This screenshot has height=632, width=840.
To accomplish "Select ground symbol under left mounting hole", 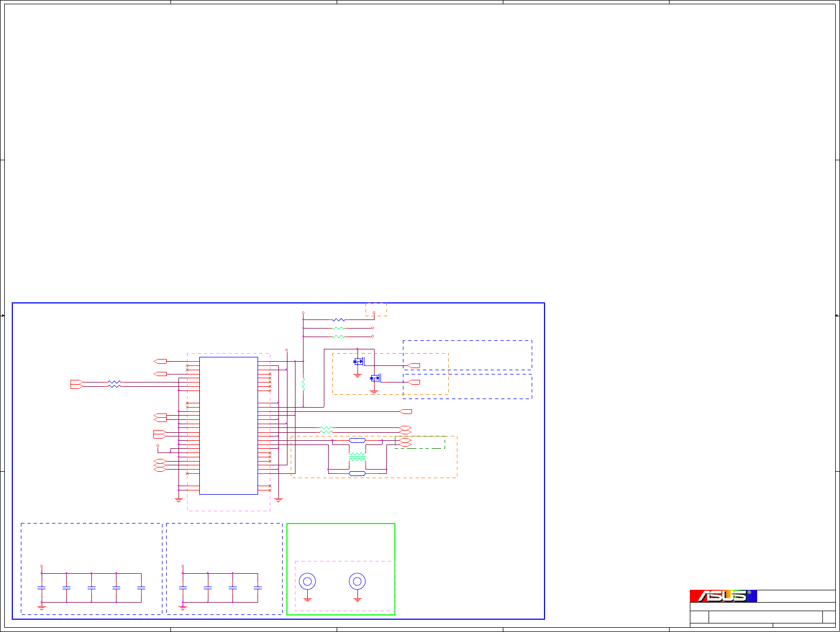I will click(x=307, y=599).
